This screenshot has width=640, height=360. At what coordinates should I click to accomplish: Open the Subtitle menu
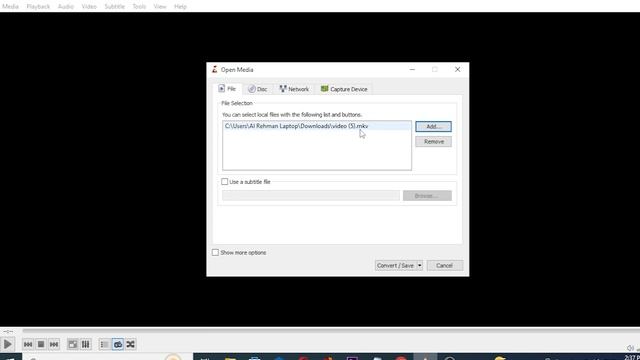coord(114,7)
